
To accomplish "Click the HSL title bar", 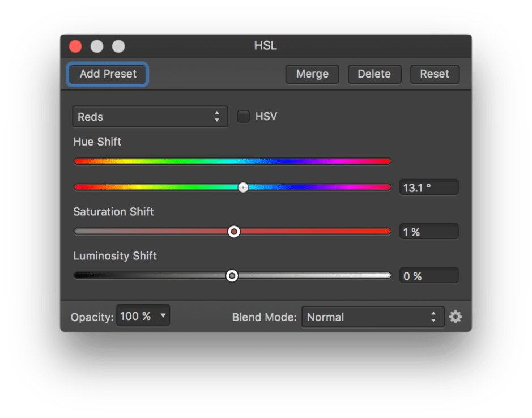I will click(x=266, y=46).
